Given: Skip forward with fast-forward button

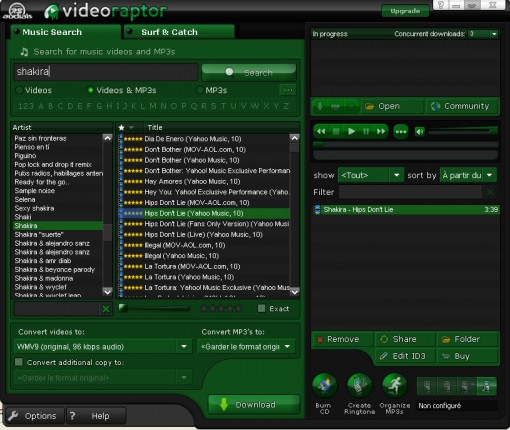Looking at the screenshot, I should coord(380,131).
